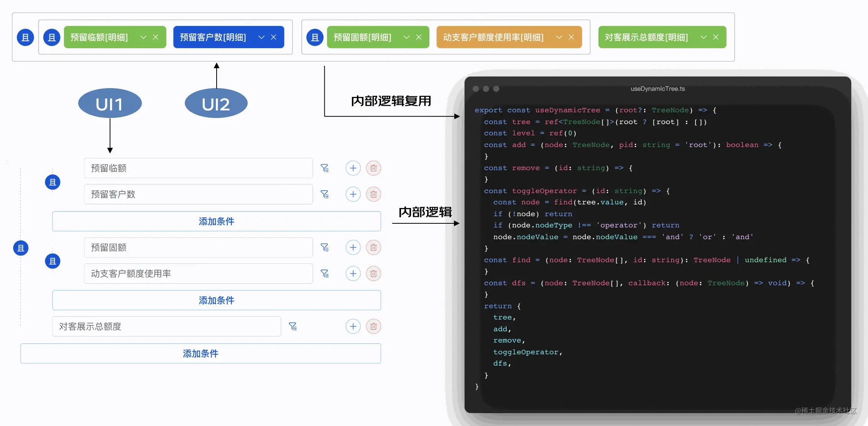The image size is (868, 426).
Task: Delete the 预留固额 row with trash icon
Action: click(373, 247)
